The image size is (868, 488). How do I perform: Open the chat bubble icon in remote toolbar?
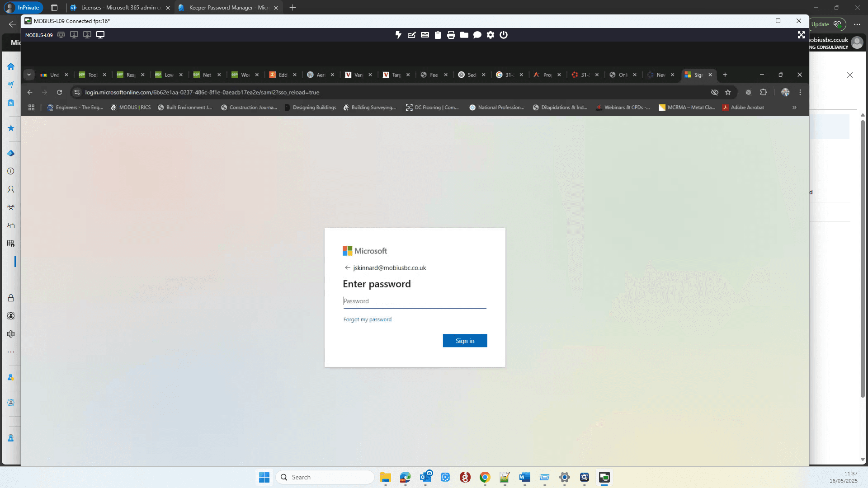tap(477, 35)
